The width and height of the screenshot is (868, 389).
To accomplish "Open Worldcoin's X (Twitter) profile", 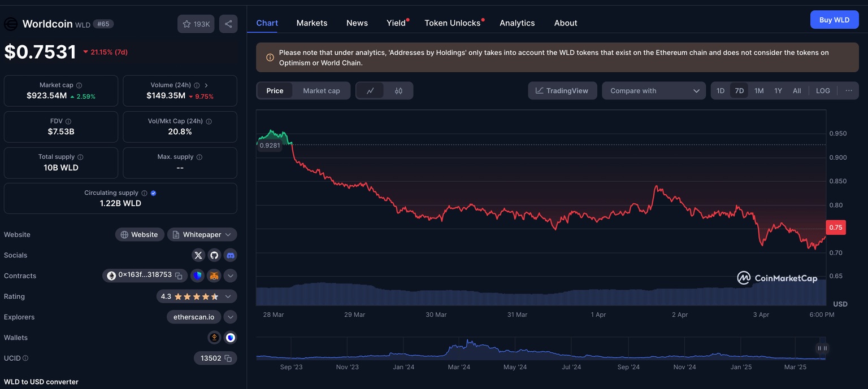I will (x=198, y=255).
